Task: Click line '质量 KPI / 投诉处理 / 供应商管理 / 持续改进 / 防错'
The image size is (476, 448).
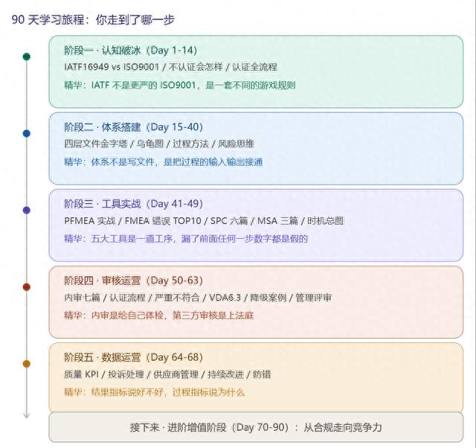Action: (x=167, y=374)
